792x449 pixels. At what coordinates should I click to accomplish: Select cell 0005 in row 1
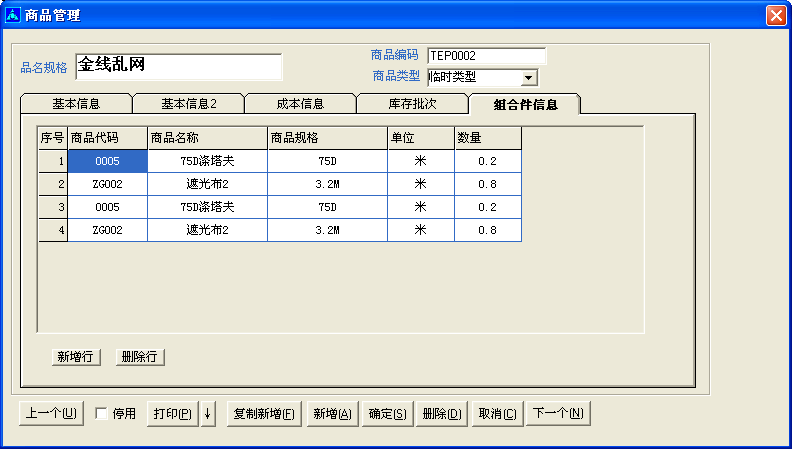[108, 161]
